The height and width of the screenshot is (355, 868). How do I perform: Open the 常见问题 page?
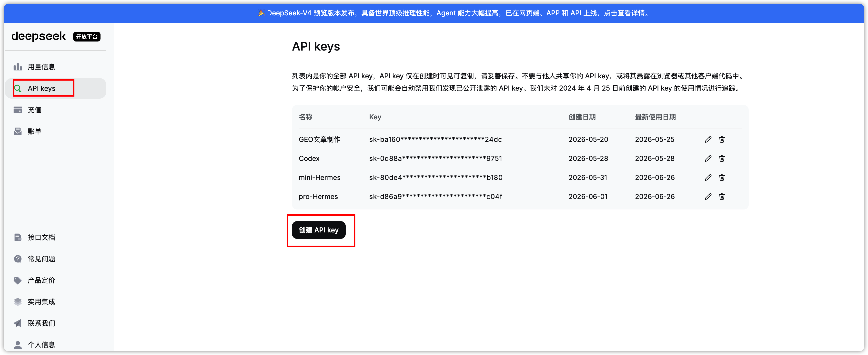56,259
